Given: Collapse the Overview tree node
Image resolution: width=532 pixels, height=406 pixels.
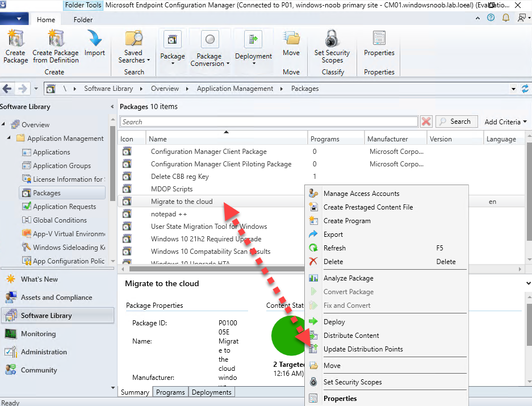Looking at the screenshot, I should pyautogui.click(x=3, y=124).
